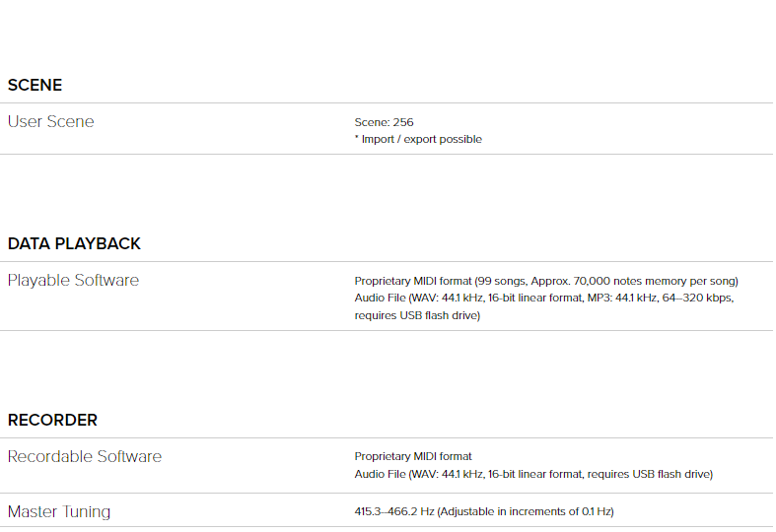Screen dimensions: 776x532
Task: Click last 'requires USB flash drive)' line under Playback
Action: point(417,316)
